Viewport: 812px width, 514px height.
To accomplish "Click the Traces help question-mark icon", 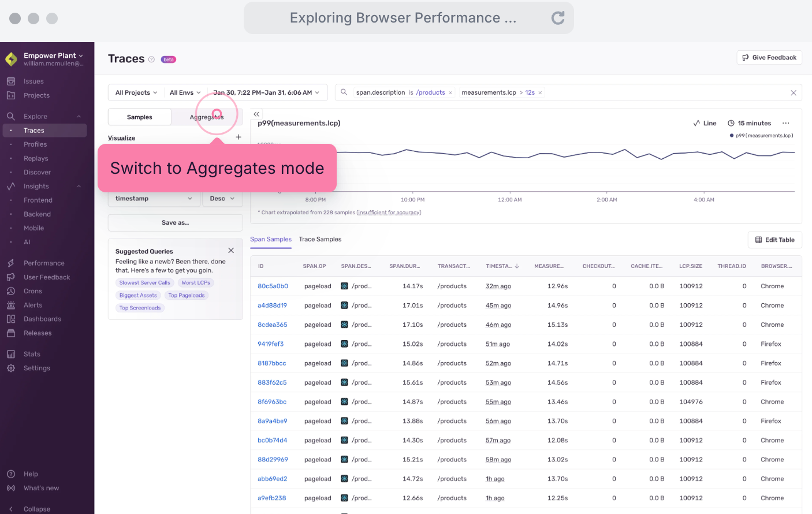I will coord(151,59).
